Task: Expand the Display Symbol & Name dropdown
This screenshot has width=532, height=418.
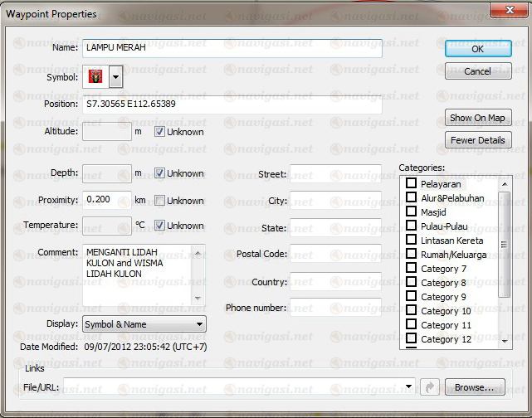Action: point(199,324)
